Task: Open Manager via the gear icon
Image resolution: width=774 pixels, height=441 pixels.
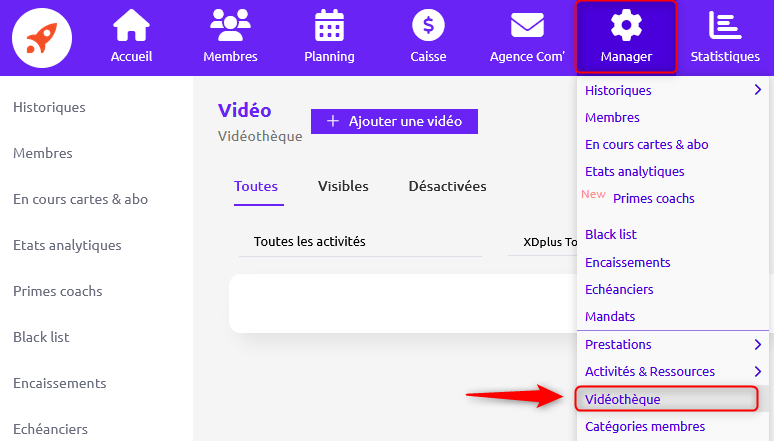Action: pyautogui.click(x=626, y=25)
